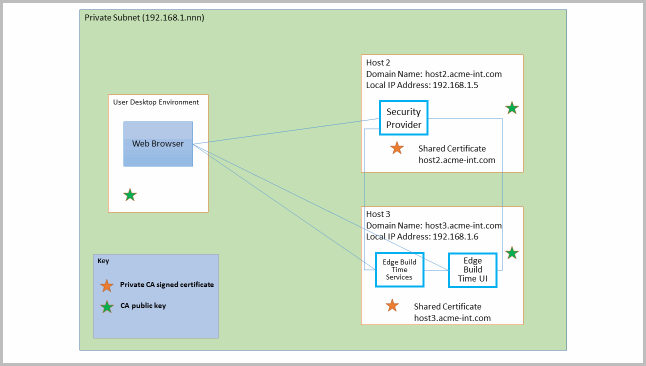Image resolution: width=646 pixels, height=366 pixels.
Task: Click the orange star beside host3 Shared Certificate
Action: [392, 306]
